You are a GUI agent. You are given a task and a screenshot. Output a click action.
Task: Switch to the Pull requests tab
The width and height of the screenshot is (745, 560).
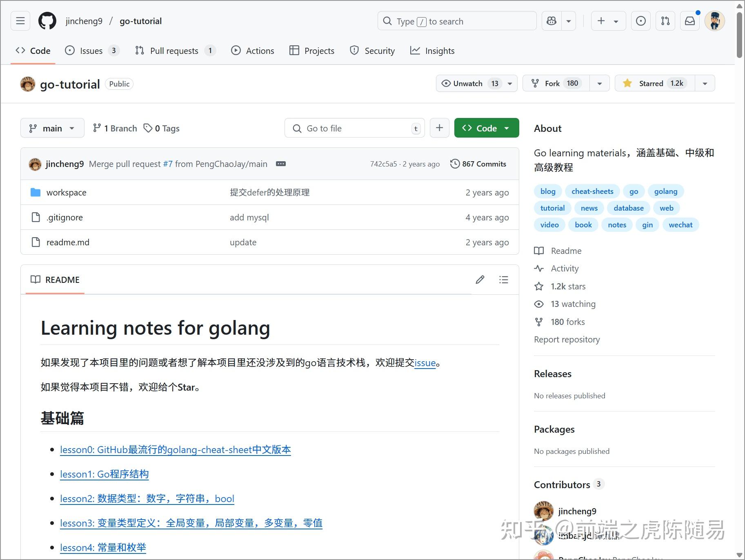[174, 51]
